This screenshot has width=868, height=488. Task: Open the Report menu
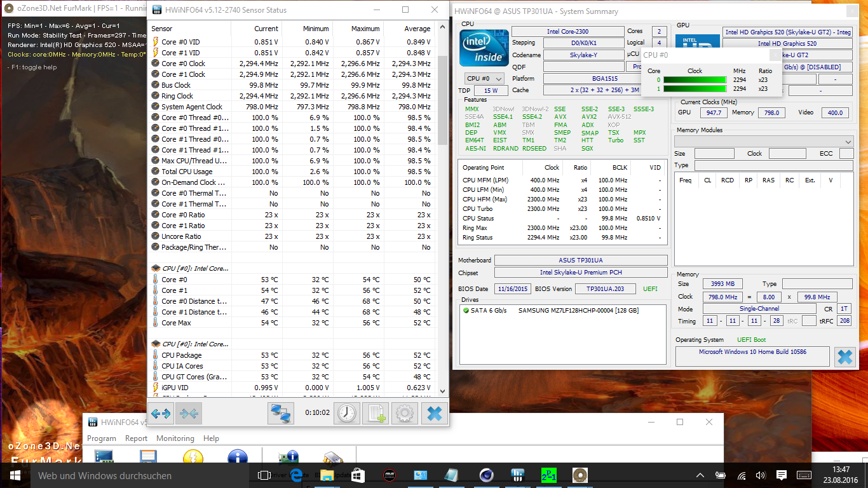[x=136, y=438]
